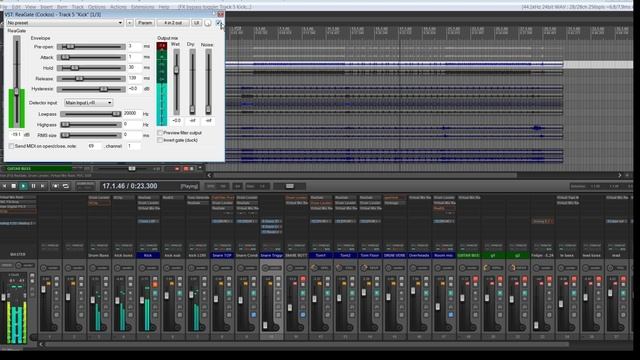Click the arrange view horizontal scrollbar

point(365,176)
